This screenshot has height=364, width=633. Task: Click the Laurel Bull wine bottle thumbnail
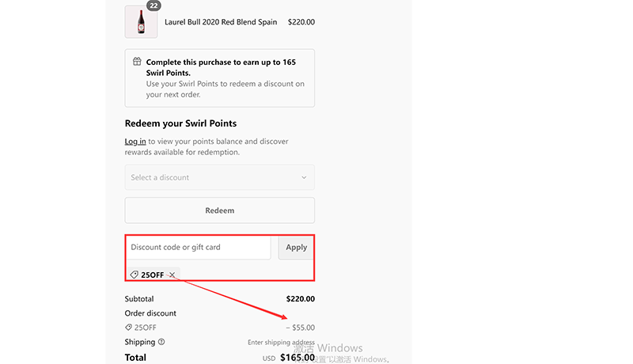(141, 22)
